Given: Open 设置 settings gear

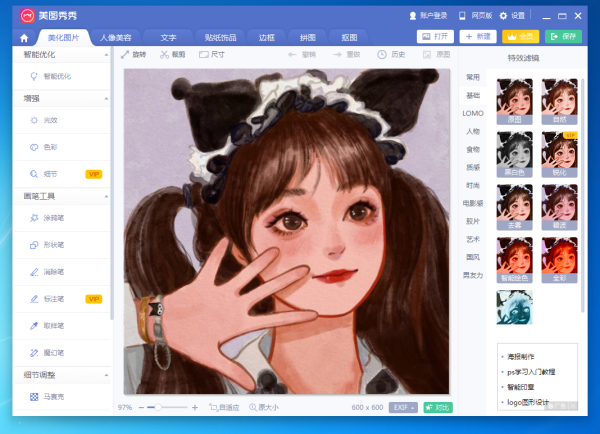Looking at the screenshot, I should coord(512,16).
